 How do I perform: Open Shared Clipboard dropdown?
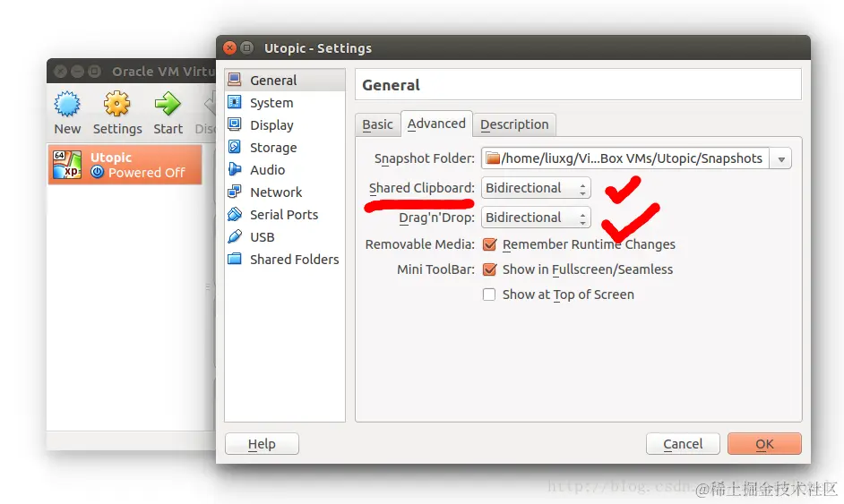[x=536, y=188]
